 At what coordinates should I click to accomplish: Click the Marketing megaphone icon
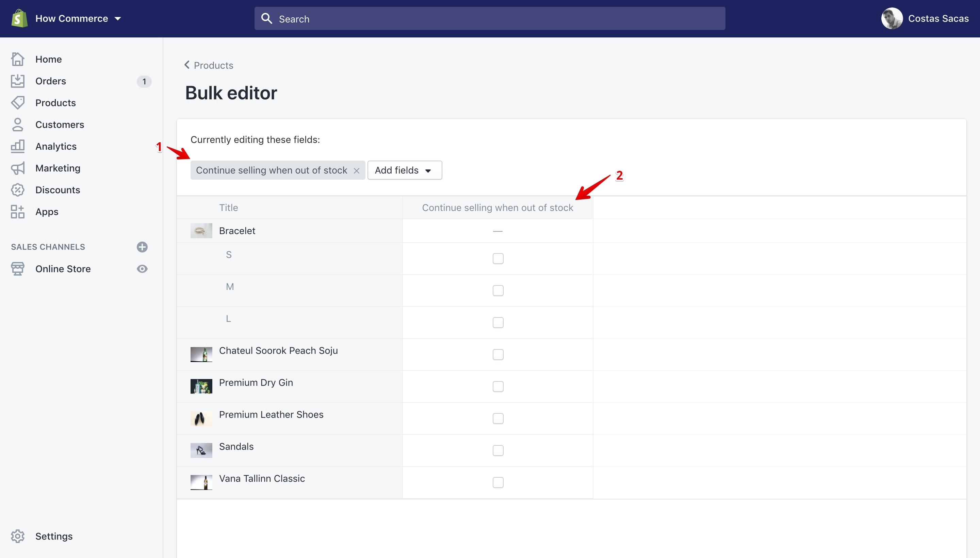tap(18, 168)
